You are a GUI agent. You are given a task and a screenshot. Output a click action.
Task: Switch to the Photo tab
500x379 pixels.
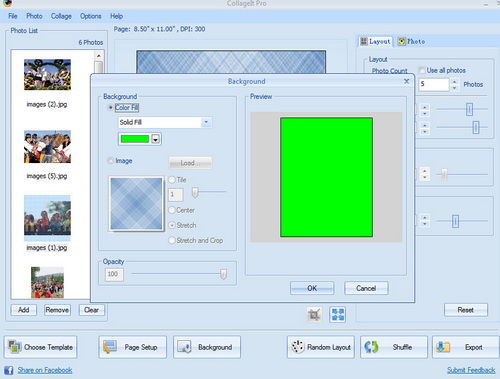[x=411, y=41]
